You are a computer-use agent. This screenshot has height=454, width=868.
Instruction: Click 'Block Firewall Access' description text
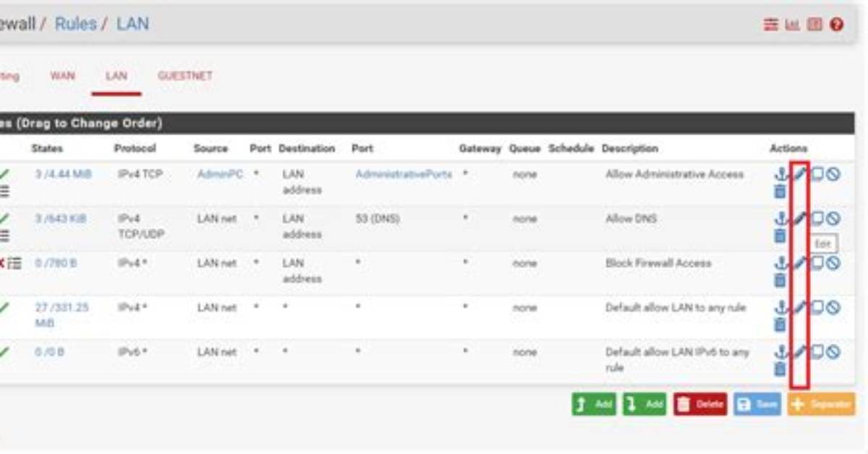[658, 263]
